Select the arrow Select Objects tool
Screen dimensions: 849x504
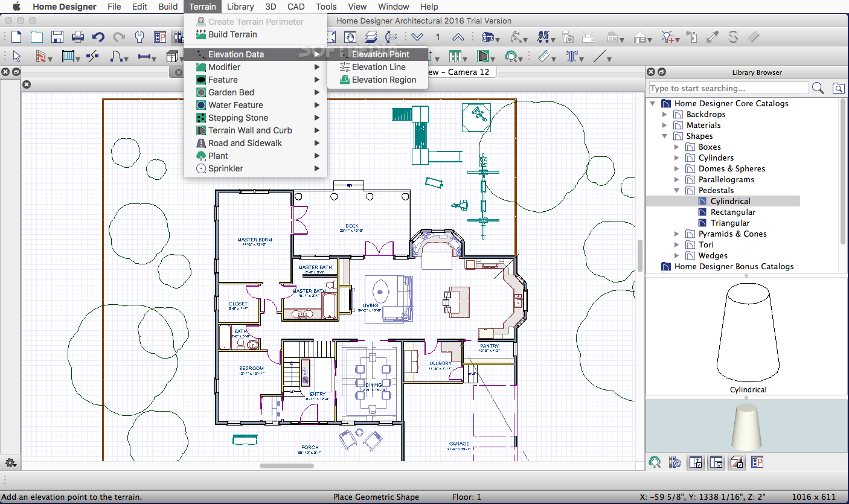coord(16,57)
